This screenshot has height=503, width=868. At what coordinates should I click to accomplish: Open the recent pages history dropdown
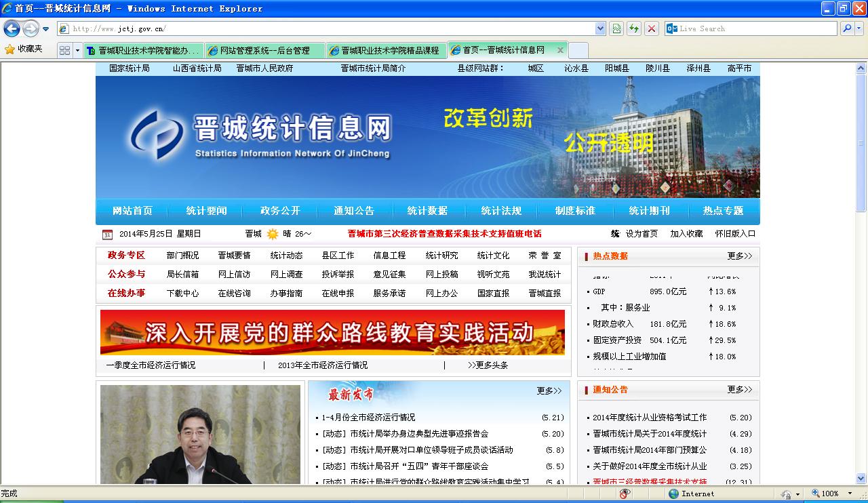(x=45, y=29)
